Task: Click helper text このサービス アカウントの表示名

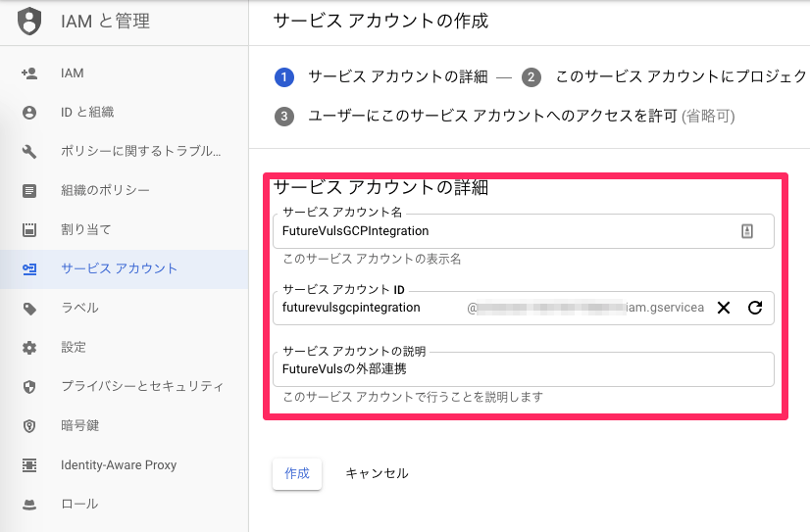Action: [x=372, y=259]
